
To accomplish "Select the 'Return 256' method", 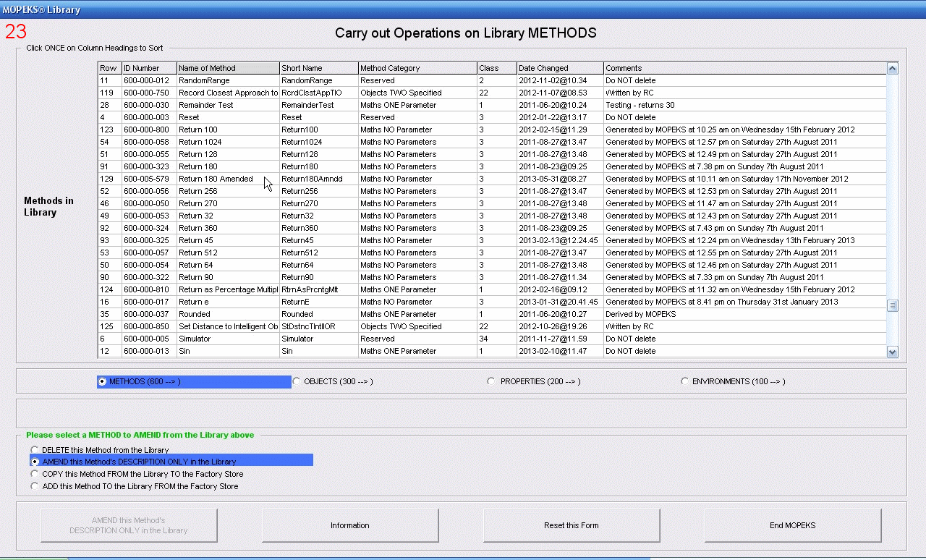I will coord(197,191).
